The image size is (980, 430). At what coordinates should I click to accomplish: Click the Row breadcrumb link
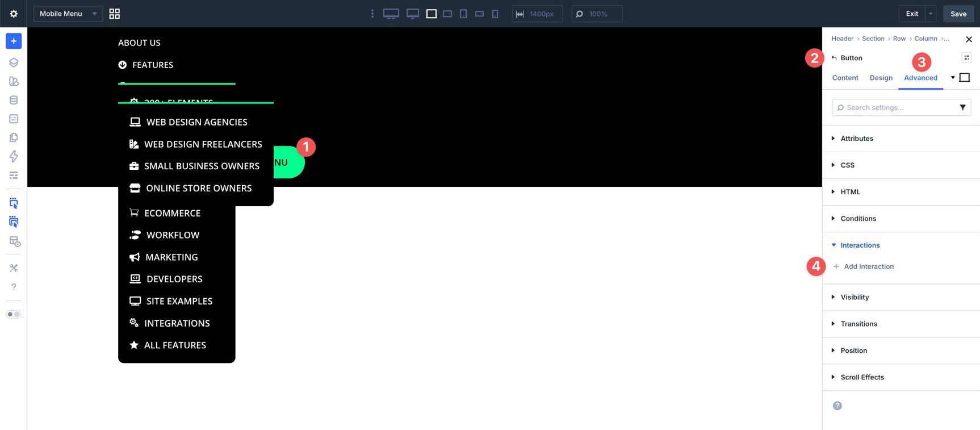(899, 39)
